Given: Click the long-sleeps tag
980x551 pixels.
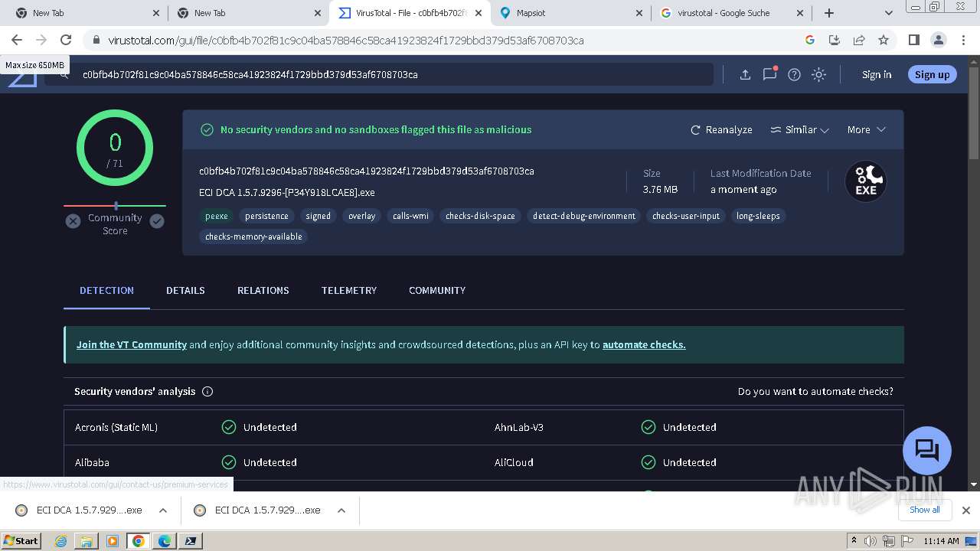Looking at the screenshot, I should point(758,216).
